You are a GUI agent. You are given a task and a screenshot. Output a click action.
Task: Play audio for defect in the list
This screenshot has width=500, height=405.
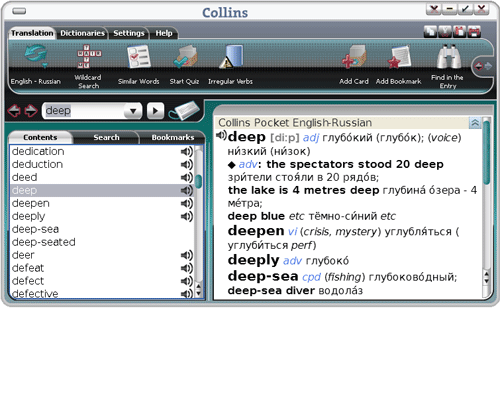point(187,281)
